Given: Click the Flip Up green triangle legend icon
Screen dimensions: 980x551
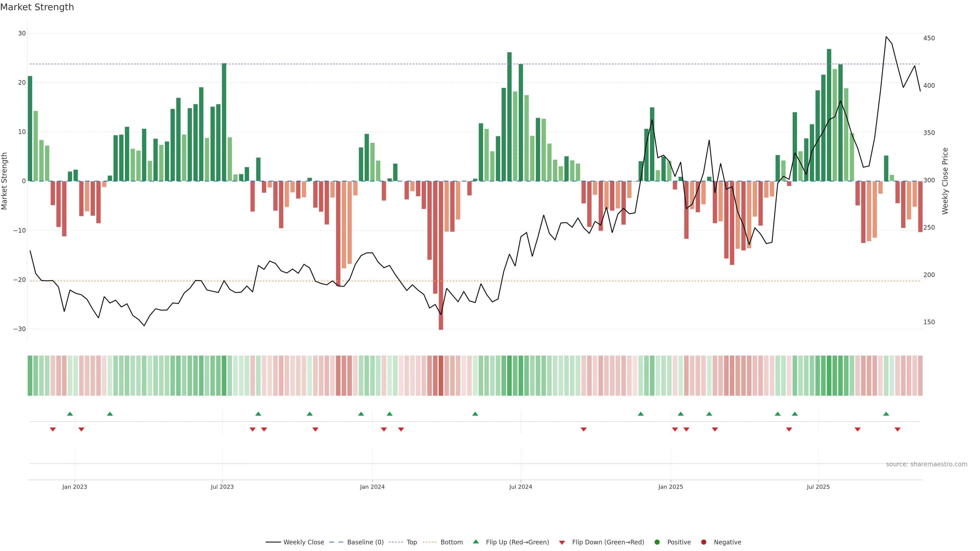Looking at the screenshot, I should (x=475, y=542).
